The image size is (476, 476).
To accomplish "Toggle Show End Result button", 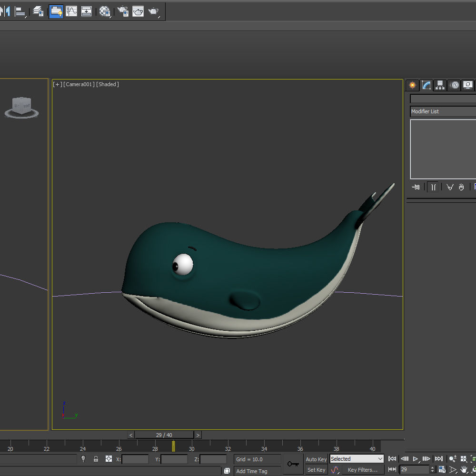I will [433, 187].
